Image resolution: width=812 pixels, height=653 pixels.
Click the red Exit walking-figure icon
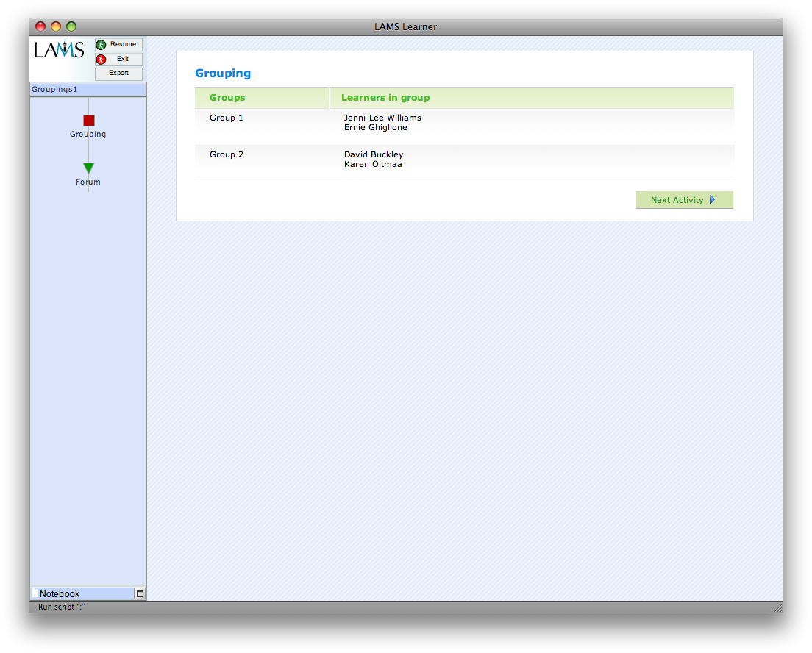pyautogui.click(x=101, y=60)
